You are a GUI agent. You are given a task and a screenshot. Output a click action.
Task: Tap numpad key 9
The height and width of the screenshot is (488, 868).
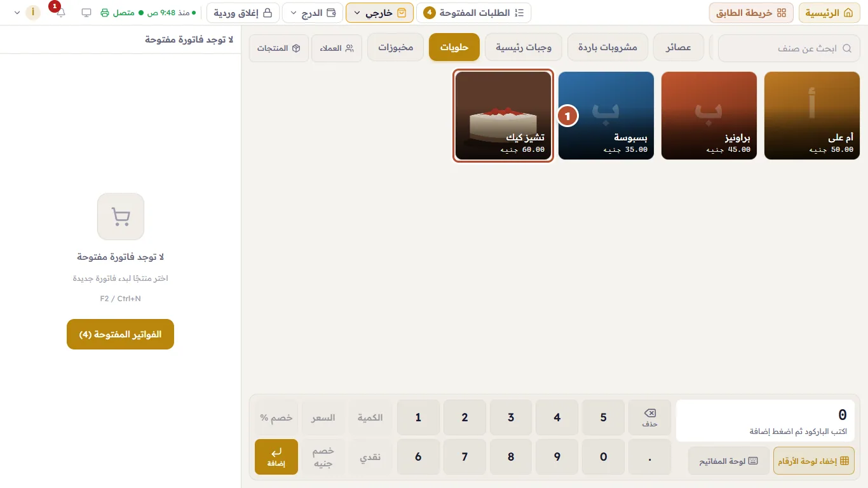(x=557, y=457)
